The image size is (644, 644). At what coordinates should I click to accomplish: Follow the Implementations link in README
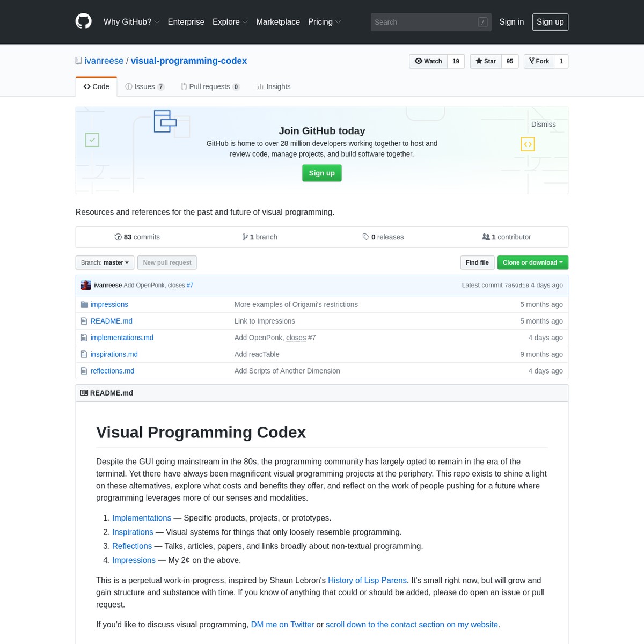point(142,518)
